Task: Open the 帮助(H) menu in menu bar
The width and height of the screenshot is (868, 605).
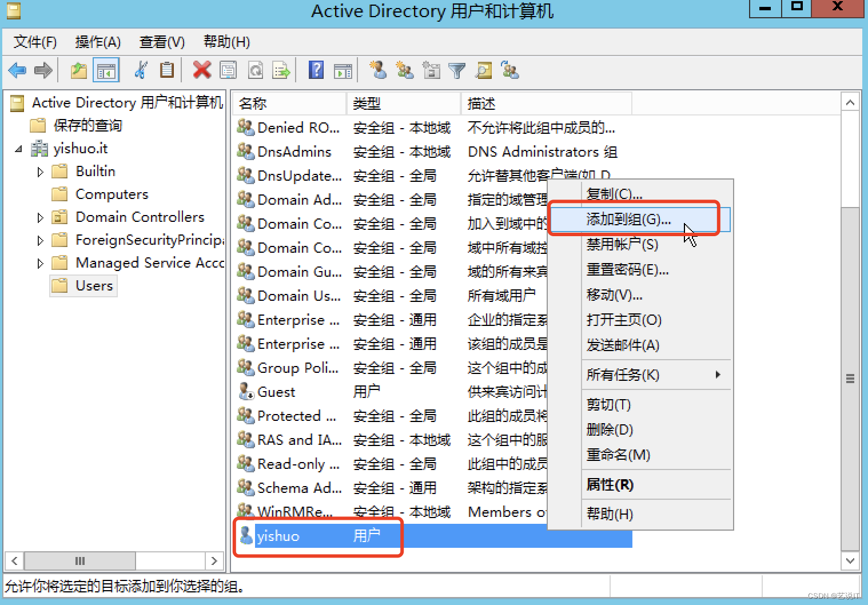Action: click(226, 42)
